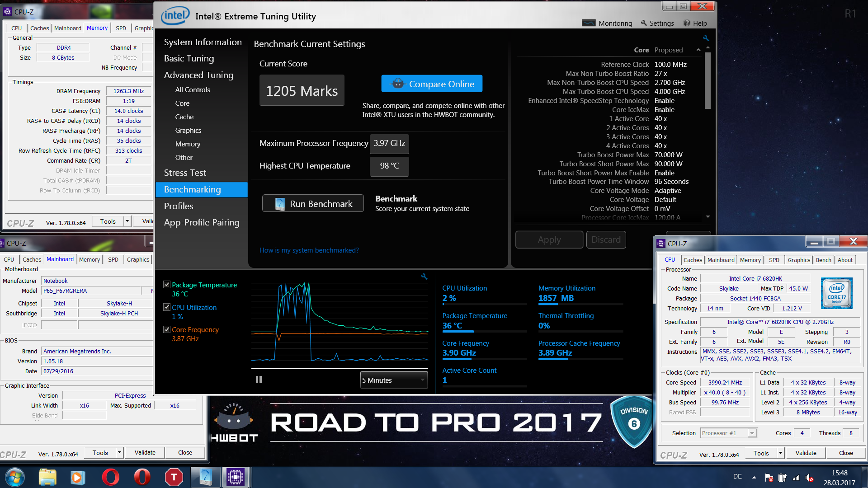Image resolution: width=868 pixels, height=488 pixels.
Task: Expand Tools dropdown arrow in CPU-Z Memory window
Action: tap(127, 221)
